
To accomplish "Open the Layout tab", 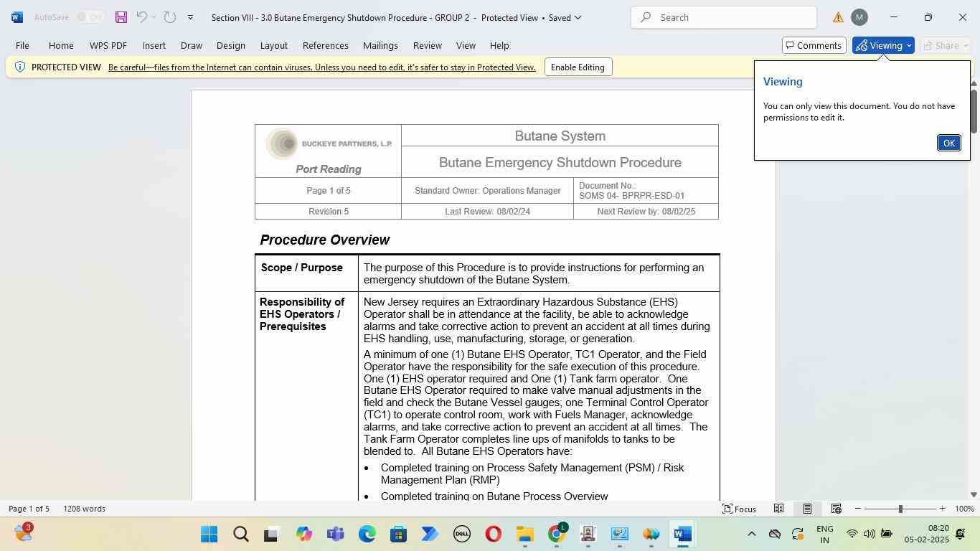I will click(x=273, y=45).
